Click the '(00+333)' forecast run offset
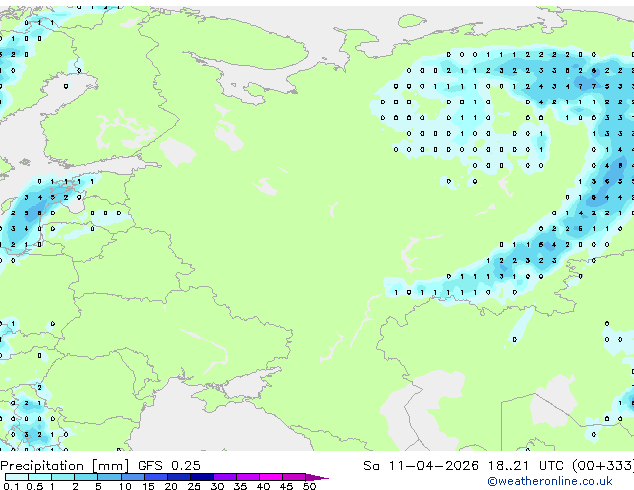This screenshot has height=490, width=634. [602, 466]
